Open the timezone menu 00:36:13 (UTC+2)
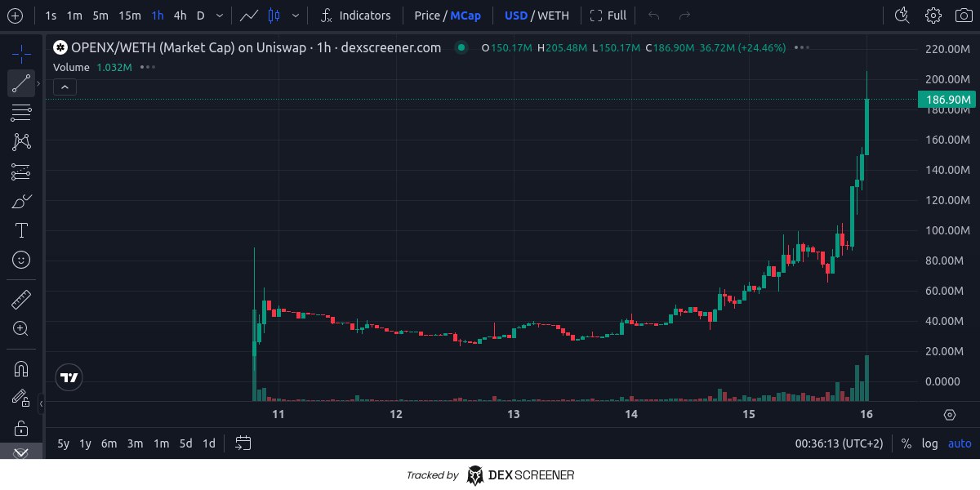The image size is (980, 490). 840,443
